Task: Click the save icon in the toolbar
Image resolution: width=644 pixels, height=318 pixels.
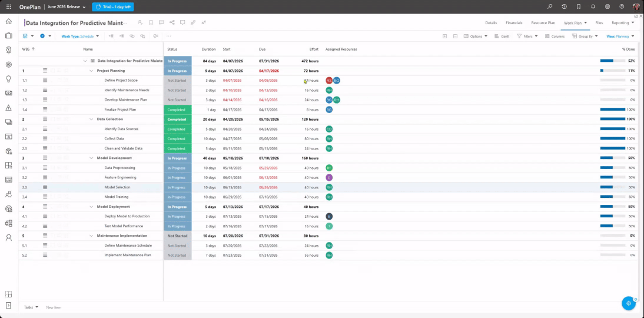Action: [x=25, y=36]
